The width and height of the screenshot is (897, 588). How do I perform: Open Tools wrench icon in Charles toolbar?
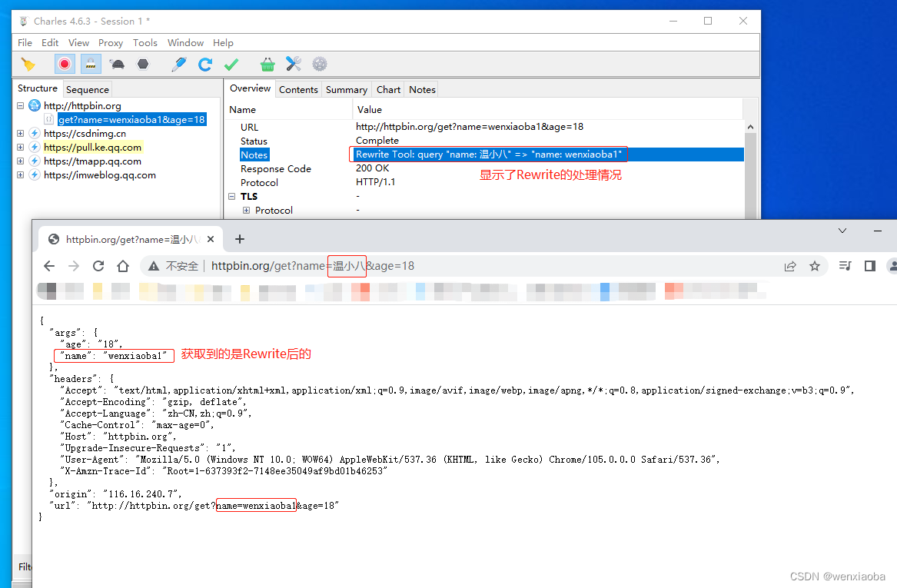click(x=294, y=64)
